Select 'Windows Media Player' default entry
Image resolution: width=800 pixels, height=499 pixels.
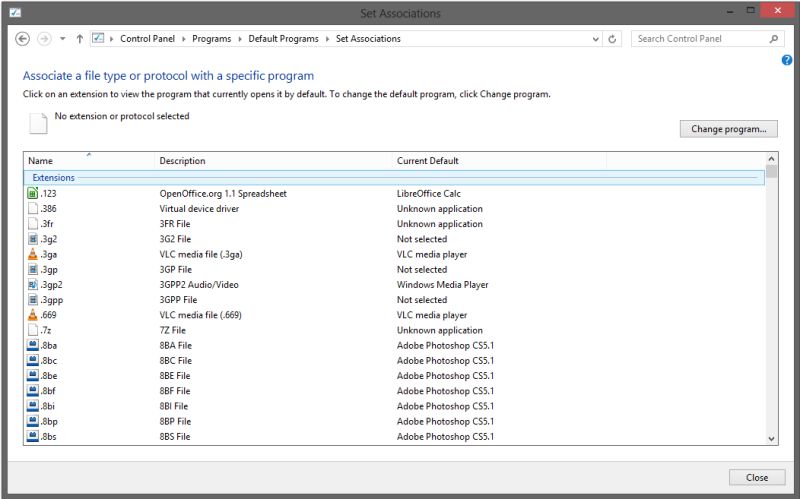point(442,285)
